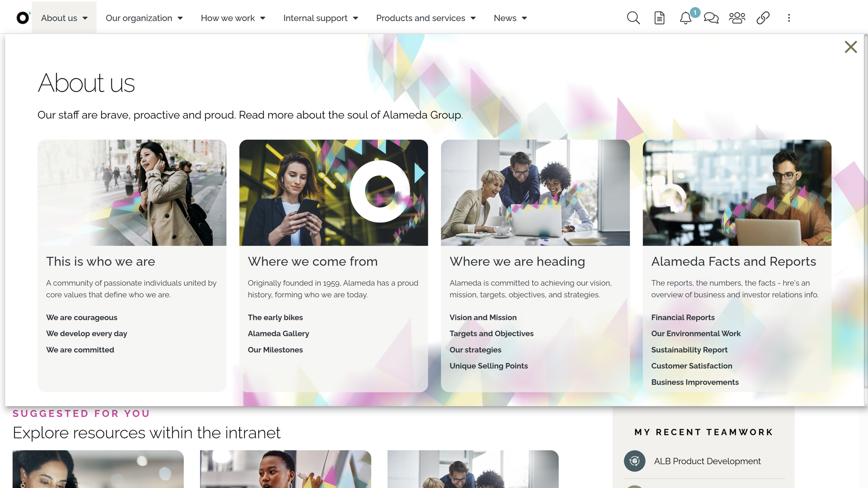The height and width of the screenshot is (488, 868).
Task: Expand the How we work menu
Action: 233,18
